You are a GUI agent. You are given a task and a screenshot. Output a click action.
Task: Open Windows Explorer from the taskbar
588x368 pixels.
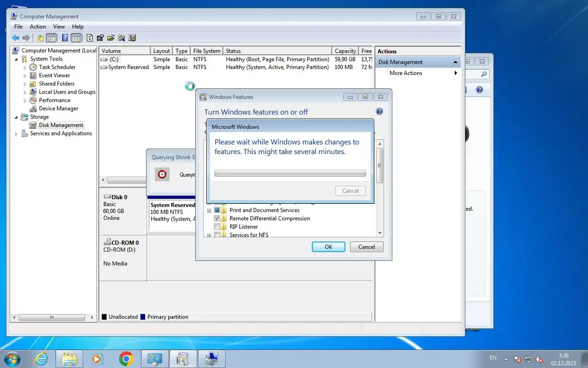tap(69, 359)
